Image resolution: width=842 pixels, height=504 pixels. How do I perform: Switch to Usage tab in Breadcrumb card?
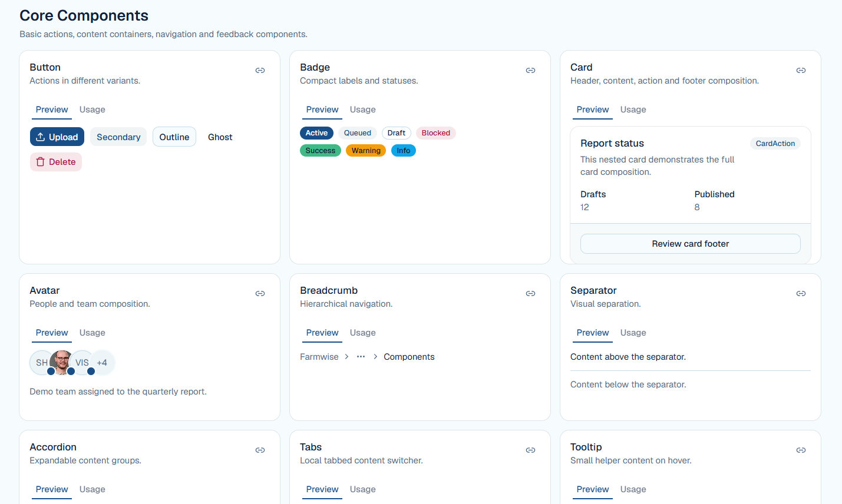pyautogui.click(x=363, y=333)
